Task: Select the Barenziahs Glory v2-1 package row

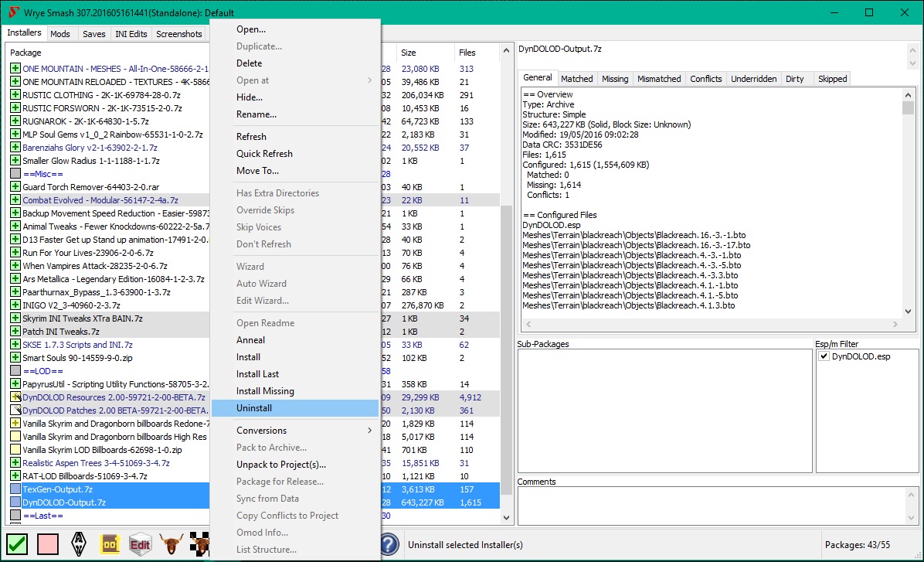Action: coord(110,148)
